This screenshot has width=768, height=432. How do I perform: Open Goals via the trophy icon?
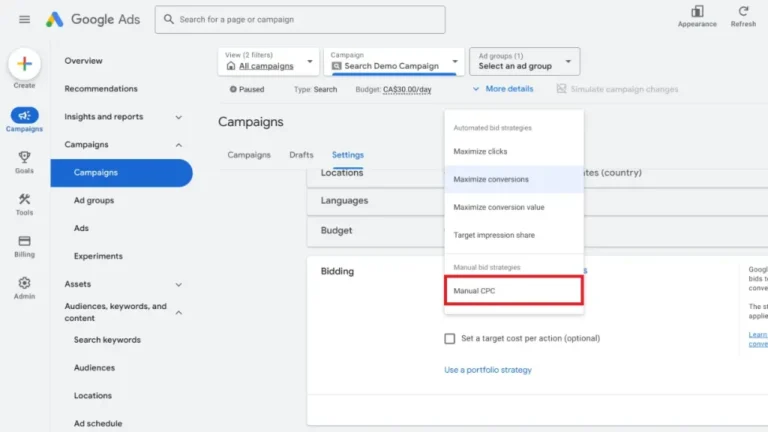(24, 157)
